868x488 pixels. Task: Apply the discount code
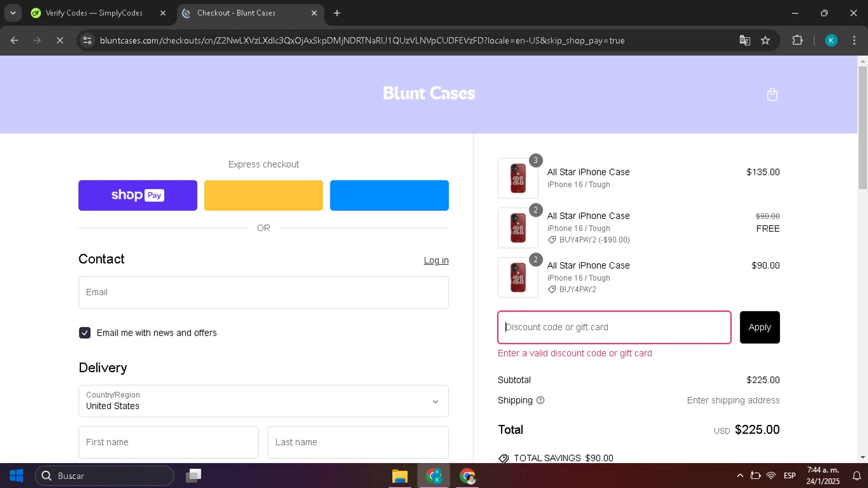pyautogui.click(x=760, y=327)
